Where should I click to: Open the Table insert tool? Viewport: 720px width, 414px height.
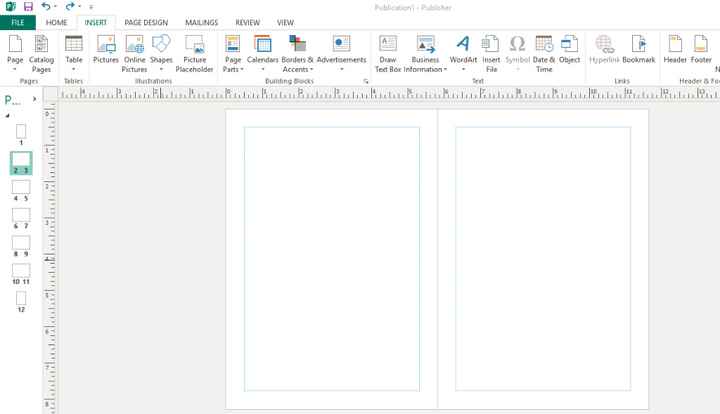pos(73,54)
